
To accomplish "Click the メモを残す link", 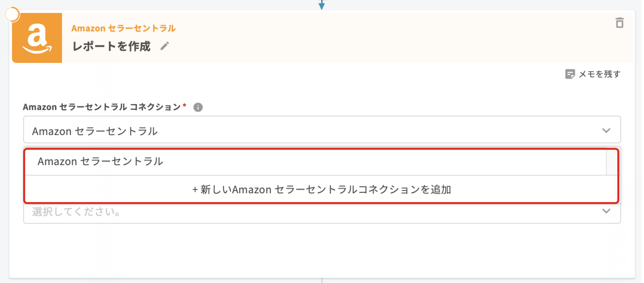I will click(x=599, y=74).
